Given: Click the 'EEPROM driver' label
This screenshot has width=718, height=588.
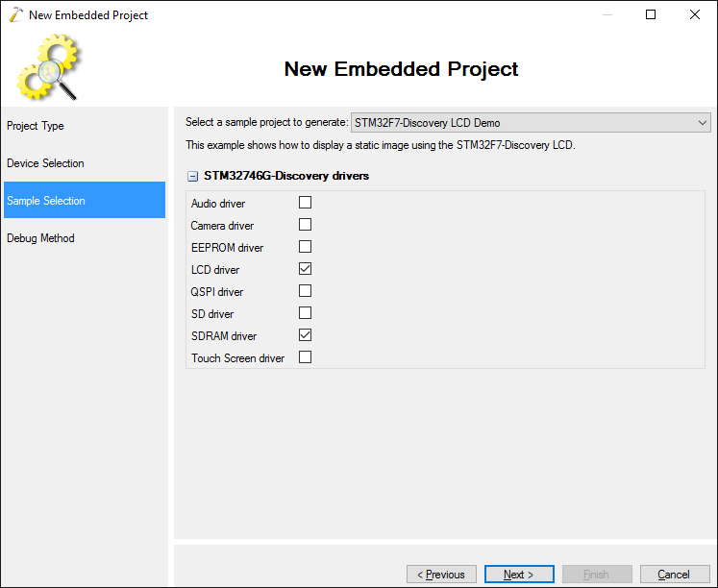Looking at the screenshot, I should (x=227, y=248).
